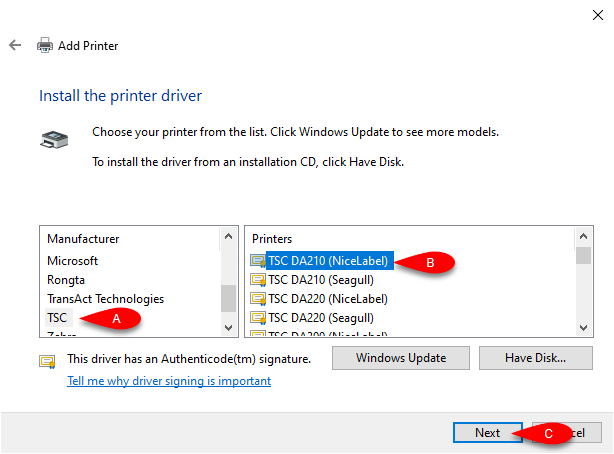Go back using the back arrow
The height and width of the screenshot is (454, 614).
pyautogui.click(x=15, y=45)
